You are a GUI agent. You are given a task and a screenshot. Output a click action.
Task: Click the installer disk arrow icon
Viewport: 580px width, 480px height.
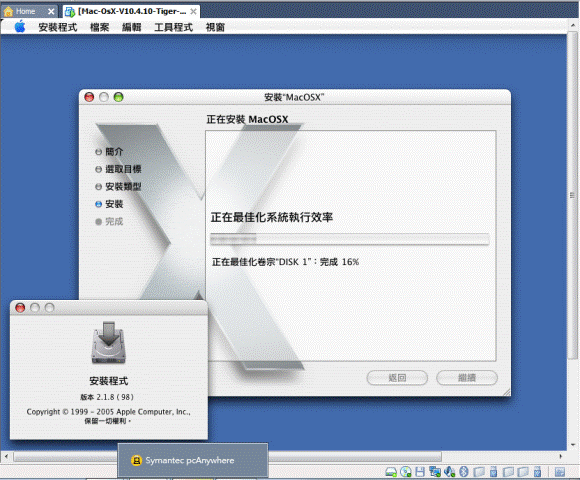(x=108, y=343)
